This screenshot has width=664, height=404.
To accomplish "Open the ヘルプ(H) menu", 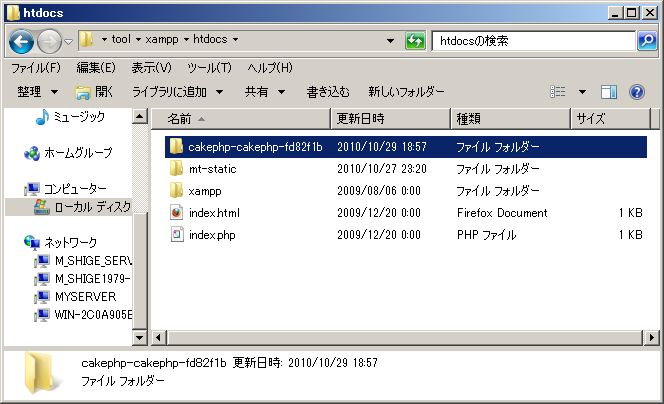I will pyautogui.click(x=270, y=68).
